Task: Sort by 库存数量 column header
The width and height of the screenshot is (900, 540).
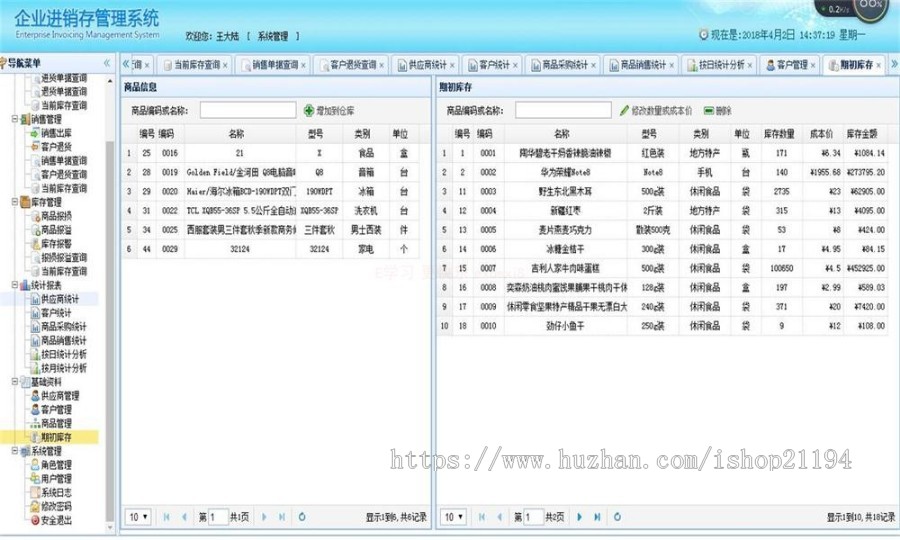Action: (x=779, y=134)
